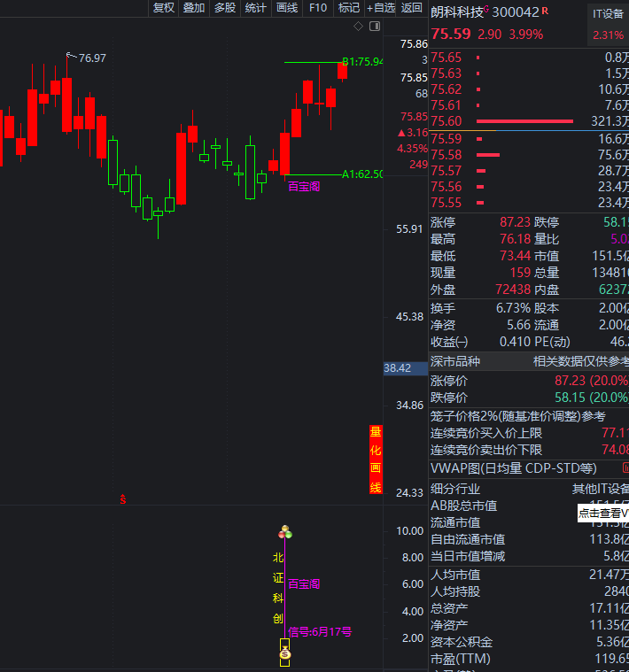Select the ask price 75.61 row
The height and width of the screenshot is (672, 629).
(x=529, y=105)
